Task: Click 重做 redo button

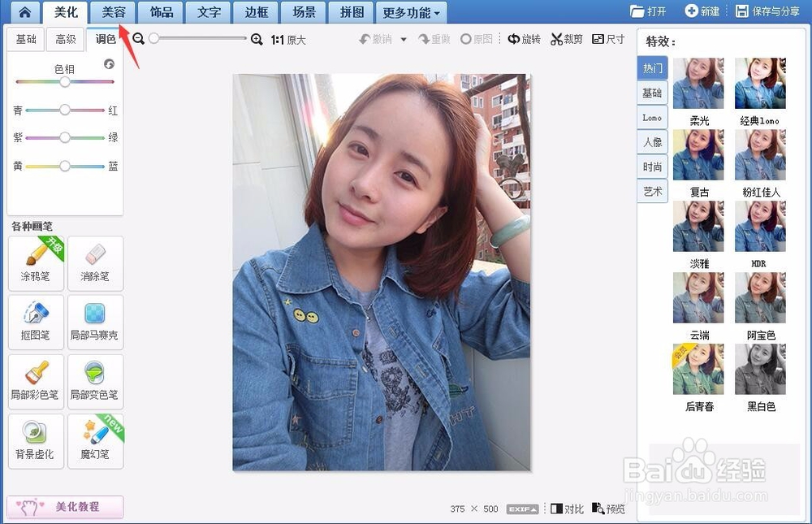Action: point(434,39)
